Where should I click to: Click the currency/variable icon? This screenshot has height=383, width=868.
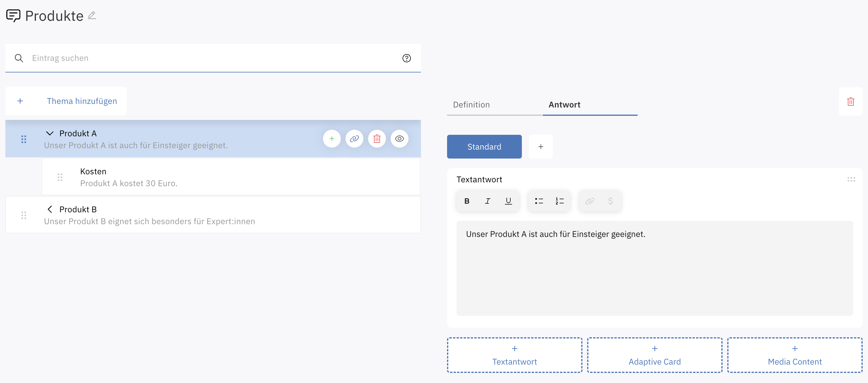pyautogui.click(x=610, y=201)
